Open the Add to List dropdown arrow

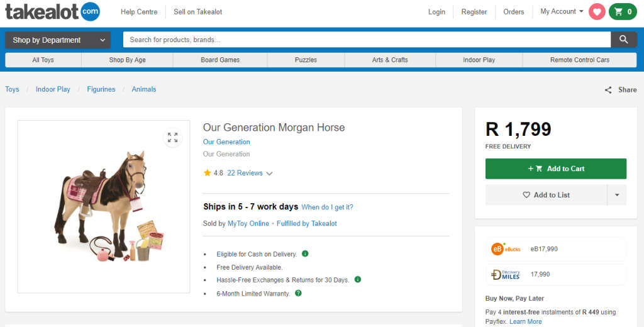point(617,195)
